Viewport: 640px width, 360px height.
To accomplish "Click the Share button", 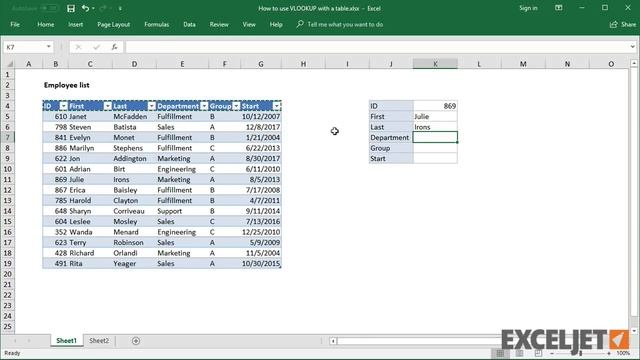I will tap(623, 24).
